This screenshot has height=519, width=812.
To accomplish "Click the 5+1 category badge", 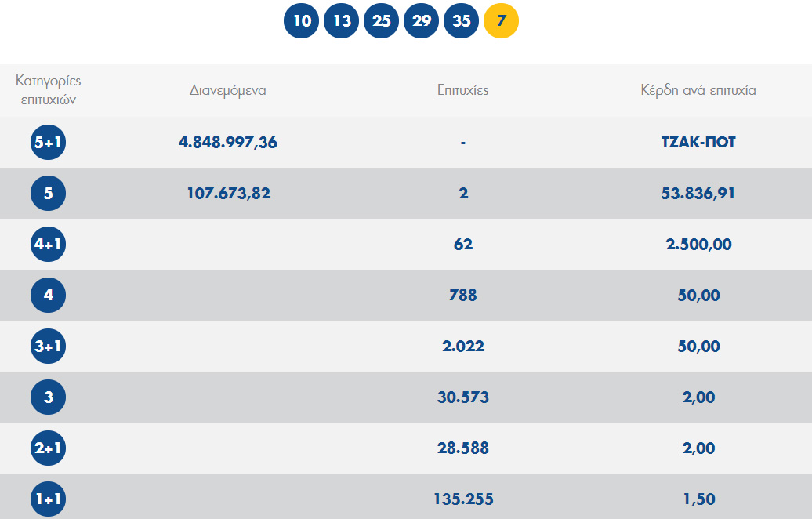I will [49, 143].
